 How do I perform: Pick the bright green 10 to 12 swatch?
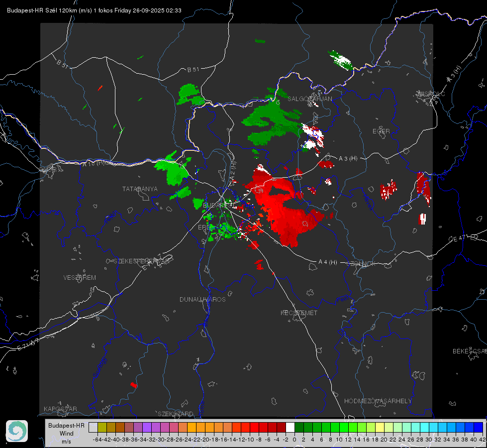coord(344,427)
